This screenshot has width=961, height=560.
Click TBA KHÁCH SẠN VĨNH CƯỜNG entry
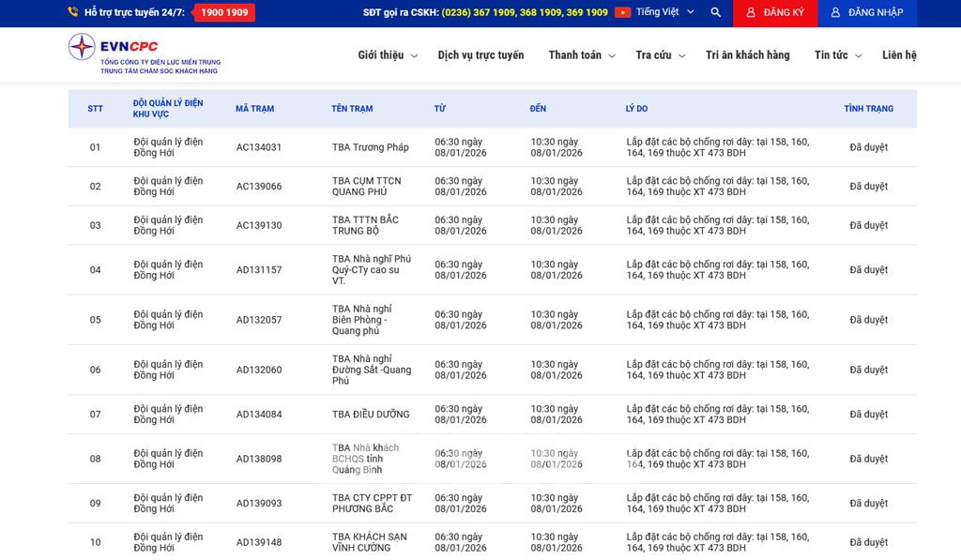(x=370, y=542)
